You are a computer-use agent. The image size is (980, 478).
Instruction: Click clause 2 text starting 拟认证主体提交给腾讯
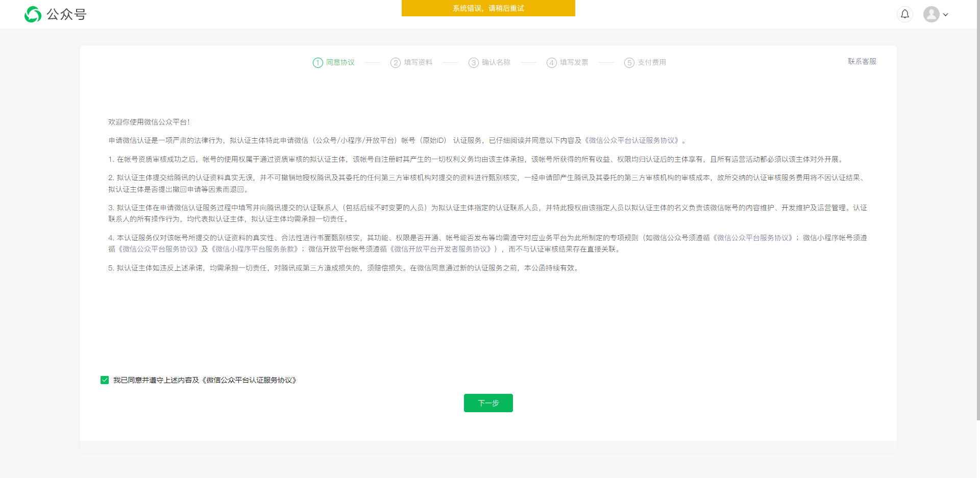click(x=487, y=183)
